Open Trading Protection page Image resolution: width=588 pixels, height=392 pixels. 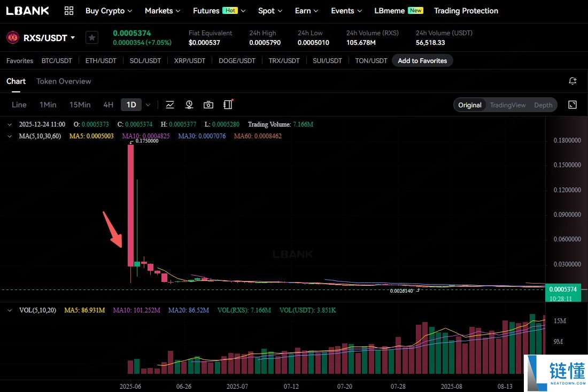tap(466, 11)
